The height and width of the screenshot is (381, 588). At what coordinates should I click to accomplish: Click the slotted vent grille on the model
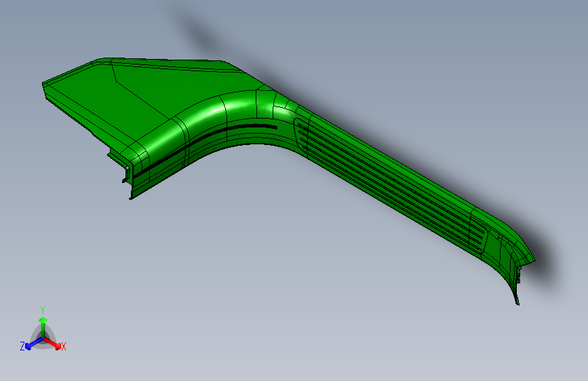(x=390, y=186)
